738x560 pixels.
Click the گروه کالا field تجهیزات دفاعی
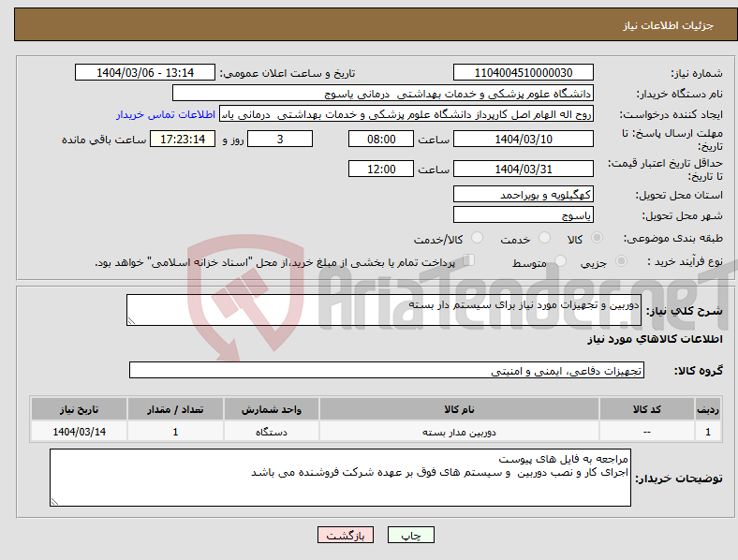387,370
